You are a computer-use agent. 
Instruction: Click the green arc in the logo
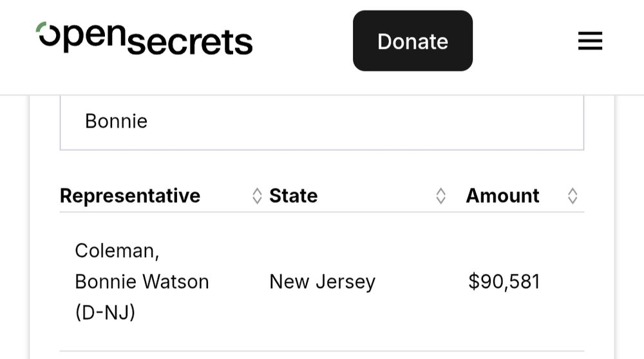(41, 26)
